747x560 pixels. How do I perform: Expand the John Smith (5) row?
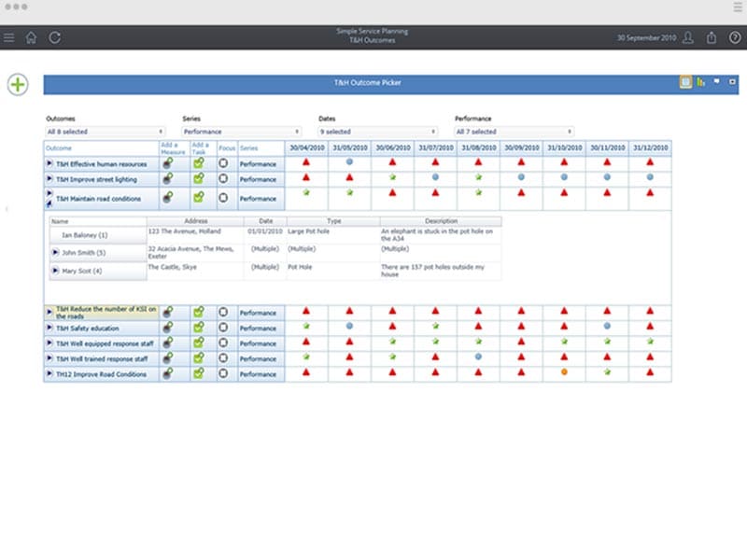pyautogui.click(x=55, y=253)
